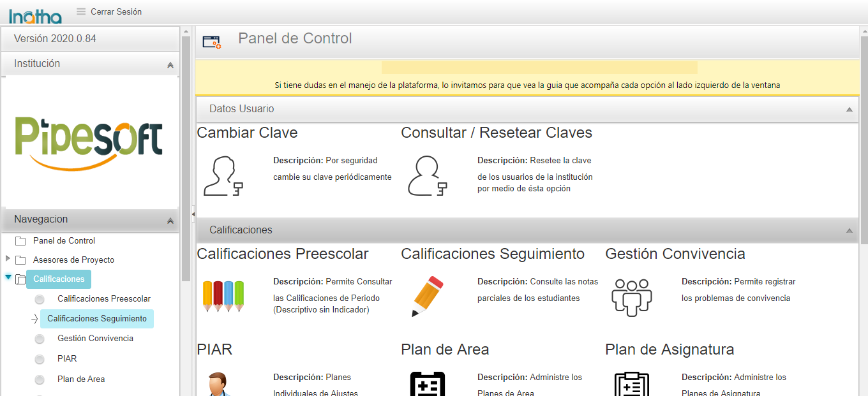The image size is (868, 396).
Task: Collapse the Navegacion panel
Action: click(x=170, y=221)
